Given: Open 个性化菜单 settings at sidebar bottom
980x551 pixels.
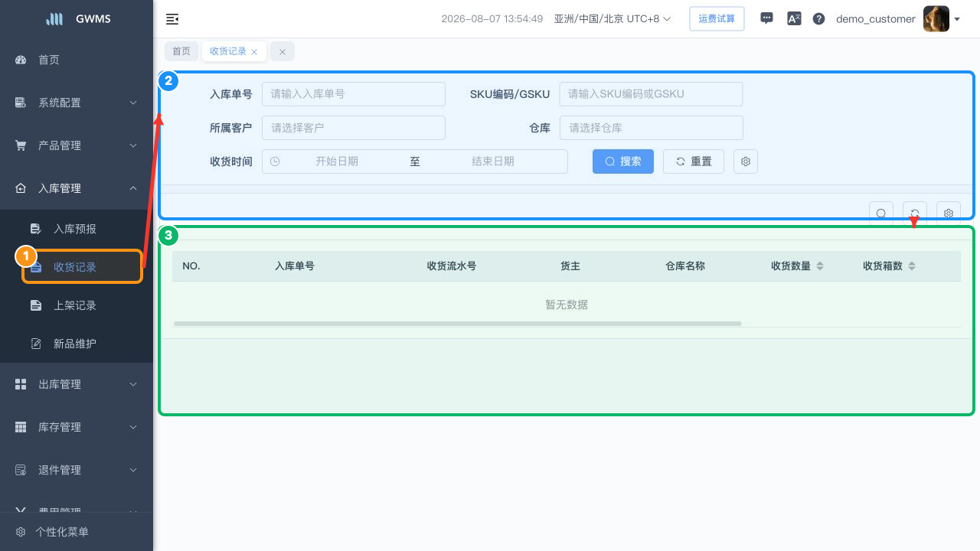Looking at the screenshot, I should (77, 532).
